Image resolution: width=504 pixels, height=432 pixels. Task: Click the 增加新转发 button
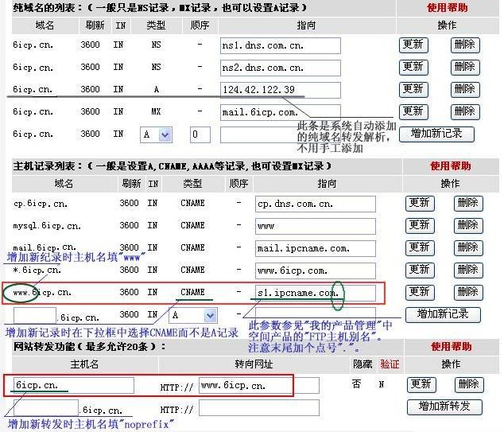click(x=444, y=407)
